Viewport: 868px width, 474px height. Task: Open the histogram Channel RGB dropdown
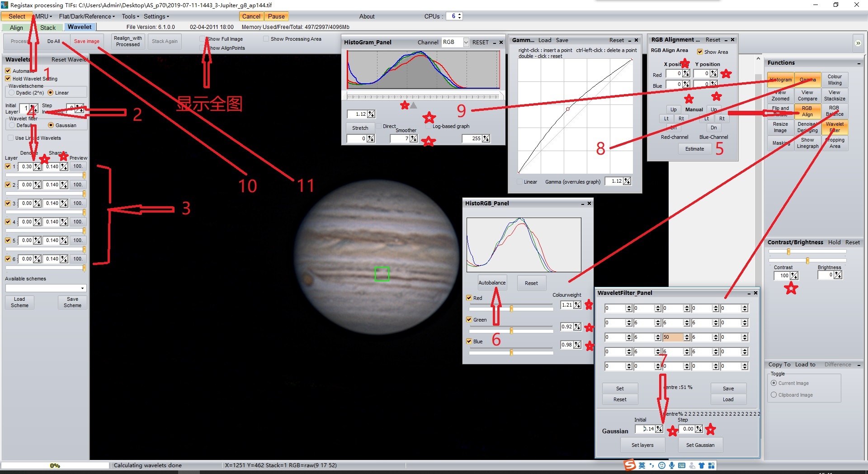pos(466,42)
